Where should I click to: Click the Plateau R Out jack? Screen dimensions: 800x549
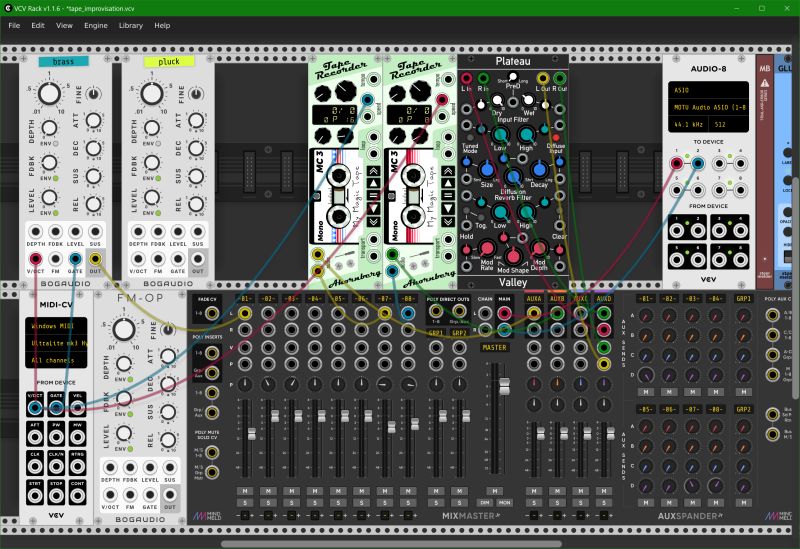coord(560,78)
